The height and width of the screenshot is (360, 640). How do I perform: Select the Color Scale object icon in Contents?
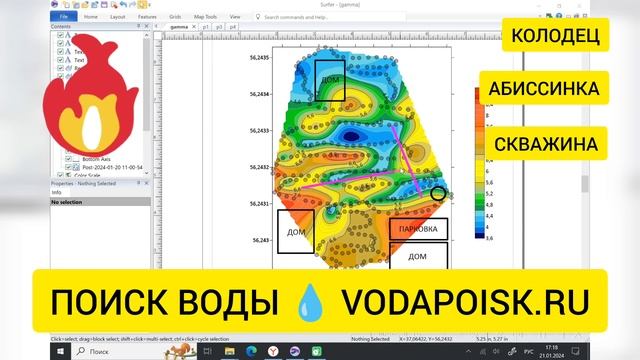coord(69,175)
